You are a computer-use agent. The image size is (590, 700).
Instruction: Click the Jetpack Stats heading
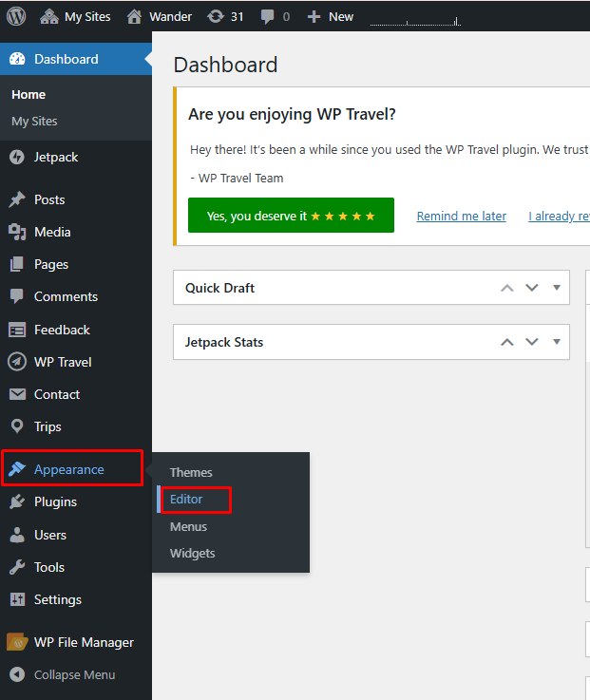(x=224, y=343)
